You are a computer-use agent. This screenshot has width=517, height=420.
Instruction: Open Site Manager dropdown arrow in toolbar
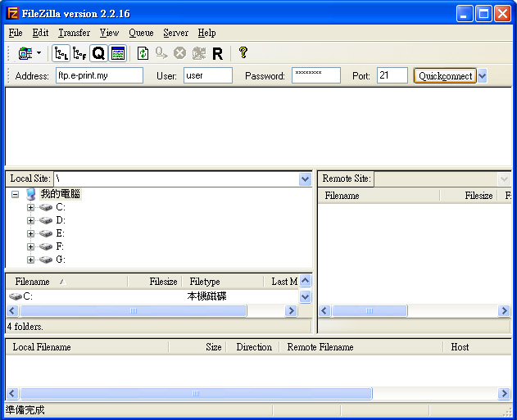[x=39, y=52]
